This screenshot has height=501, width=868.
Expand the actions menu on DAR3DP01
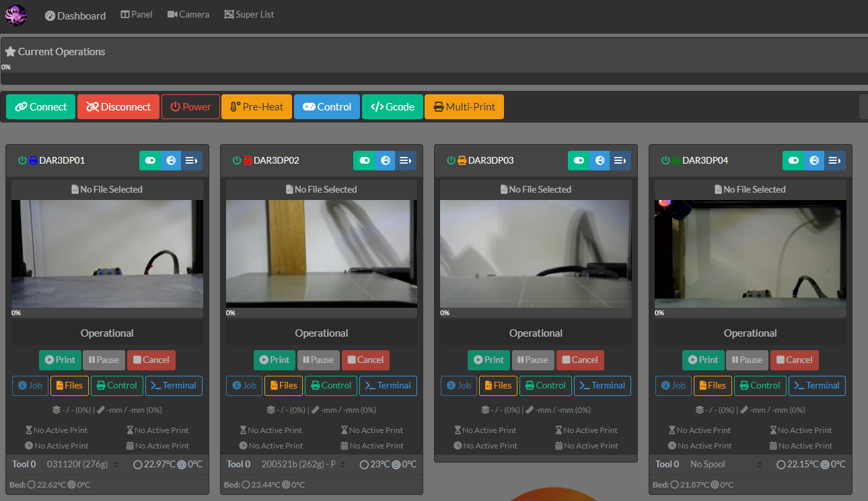191,160
